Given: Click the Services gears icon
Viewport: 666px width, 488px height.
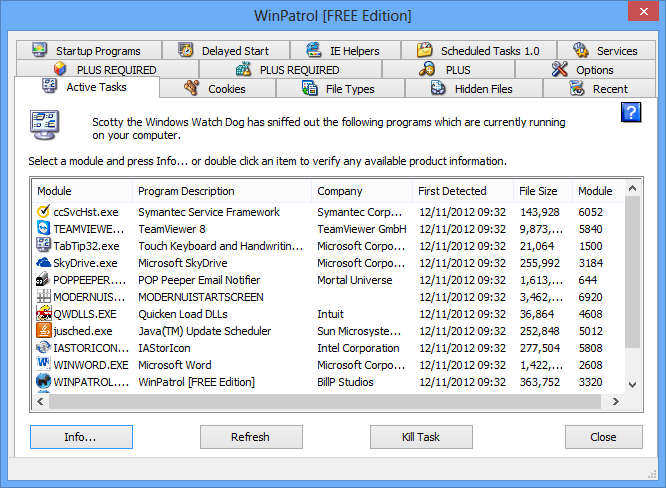Looking at the screenshot, I should pyautogui.click(x=580, y=50).
